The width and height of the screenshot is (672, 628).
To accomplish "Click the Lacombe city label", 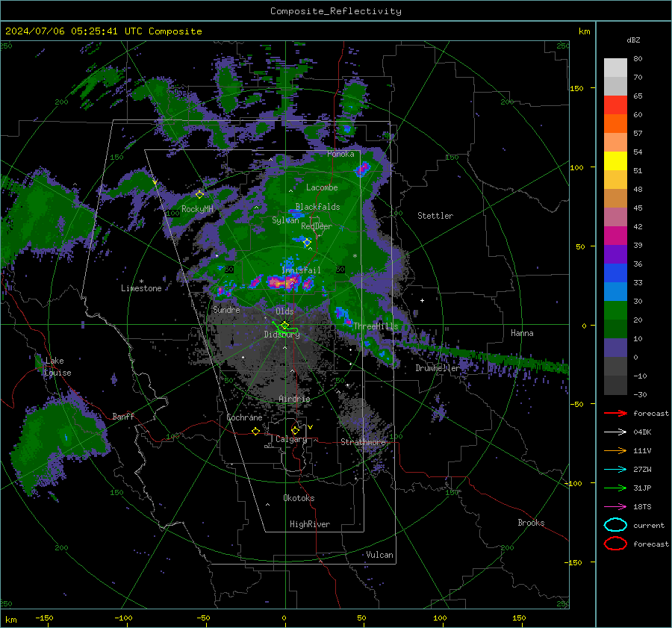I will pos(322,187).
